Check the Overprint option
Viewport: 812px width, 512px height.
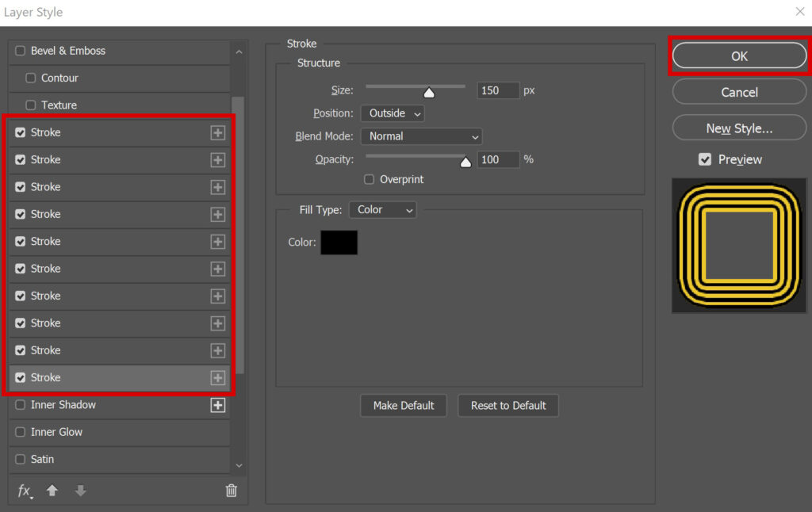point(369,179)
